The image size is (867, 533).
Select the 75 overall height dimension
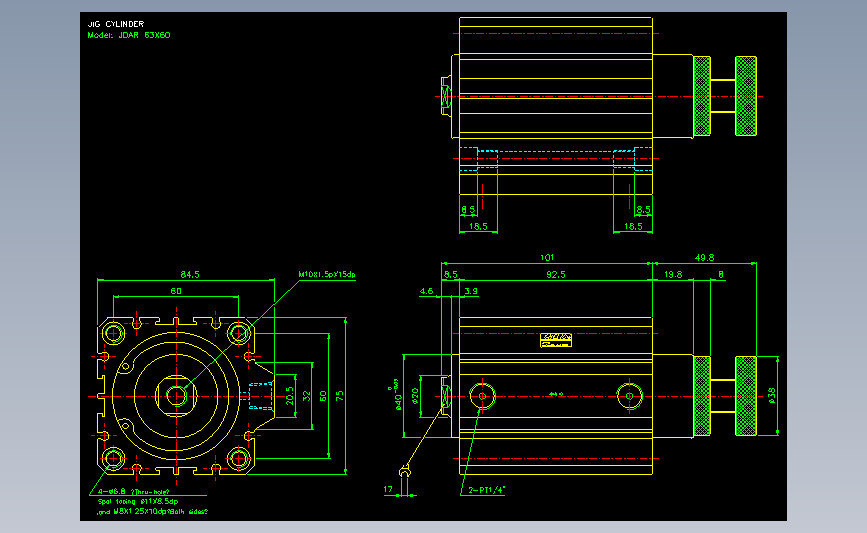pos(340,396)
